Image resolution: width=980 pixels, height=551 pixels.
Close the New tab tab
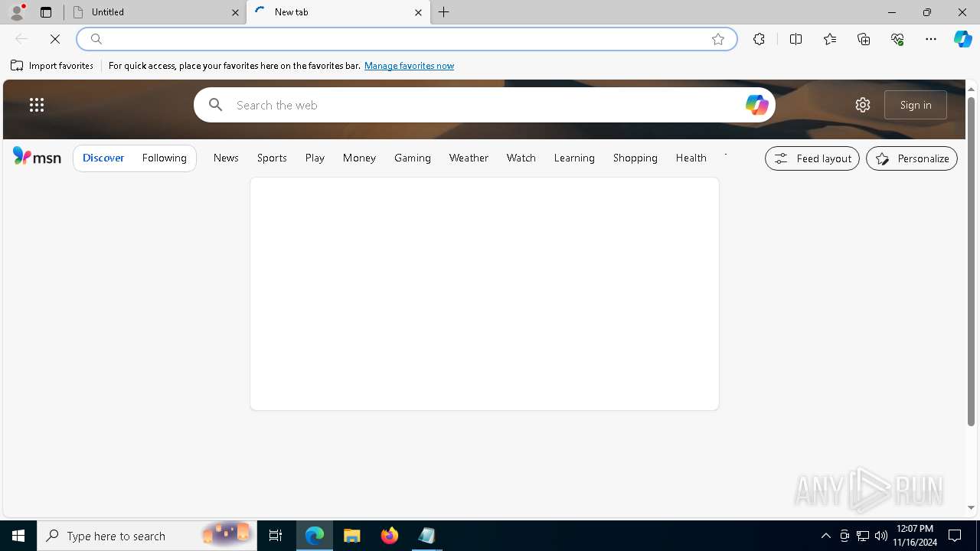click(418, 12)
